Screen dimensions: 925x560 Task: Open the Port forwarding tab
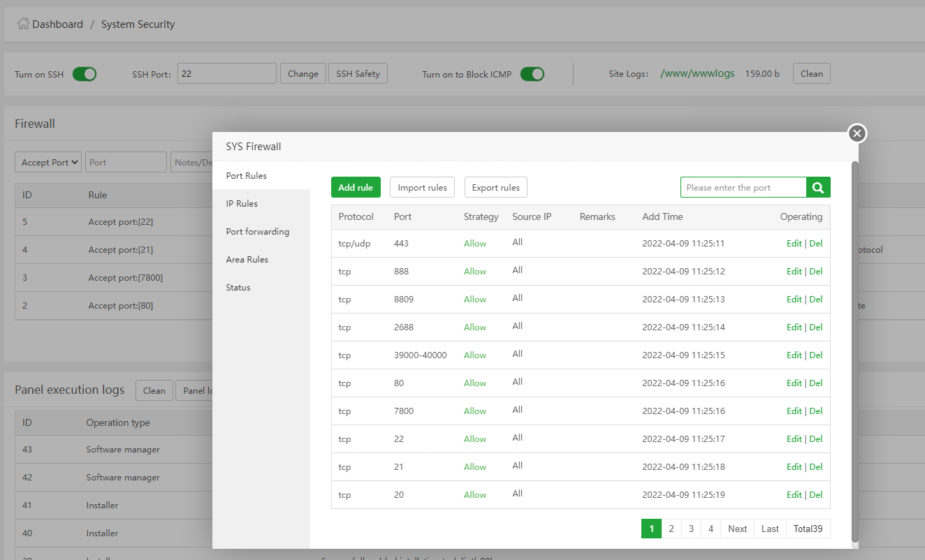(x=257, y=232)
